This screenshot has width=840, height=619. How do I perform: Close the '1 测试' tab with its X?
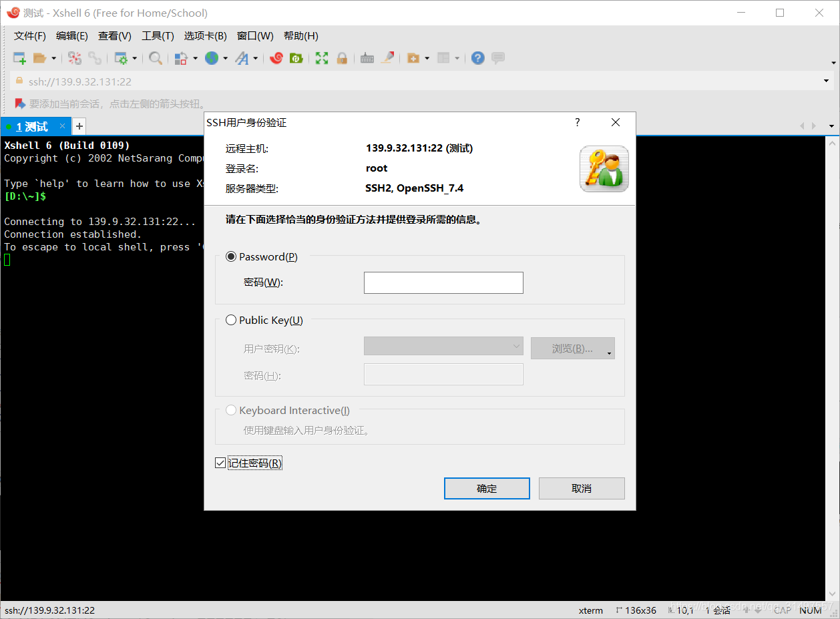62,126
